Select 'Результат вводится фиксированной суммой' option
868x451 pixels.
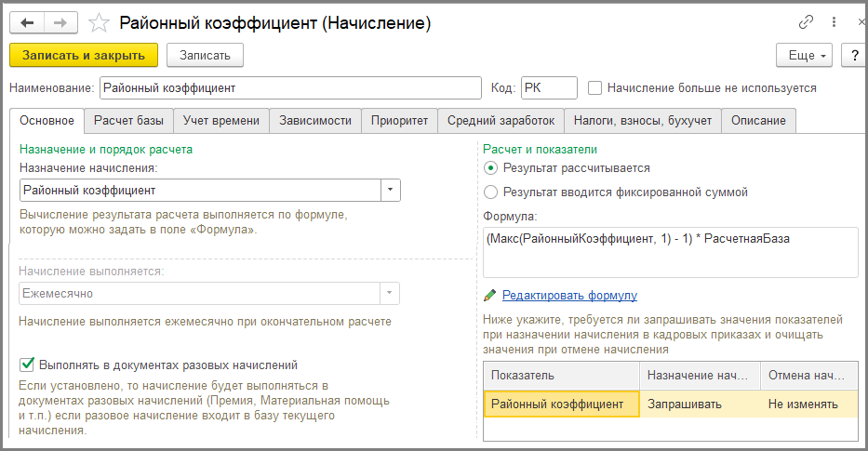[x=491, y=192]
